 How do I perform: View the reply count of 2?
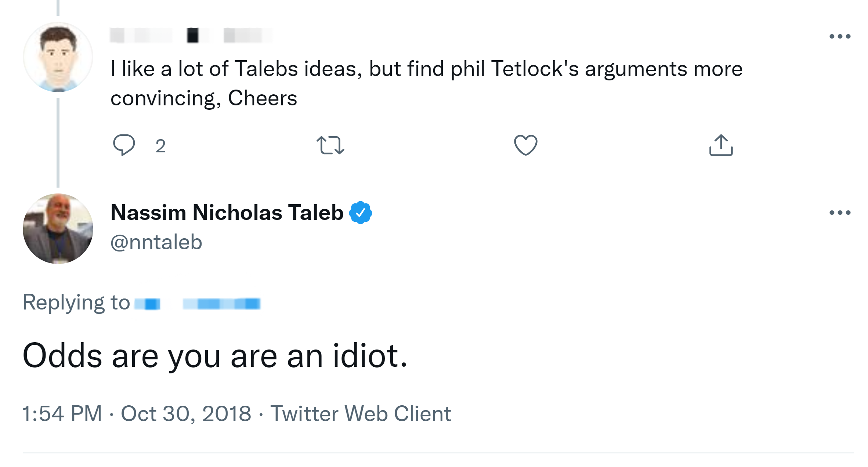160,146
